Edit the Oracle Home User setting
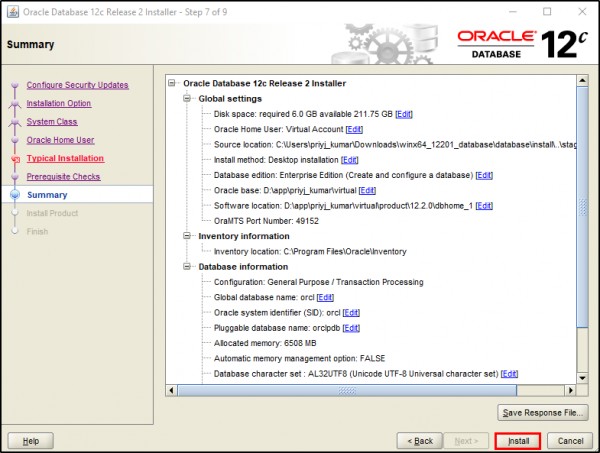This screenshot has width=600, height=453. pos(354,129)
